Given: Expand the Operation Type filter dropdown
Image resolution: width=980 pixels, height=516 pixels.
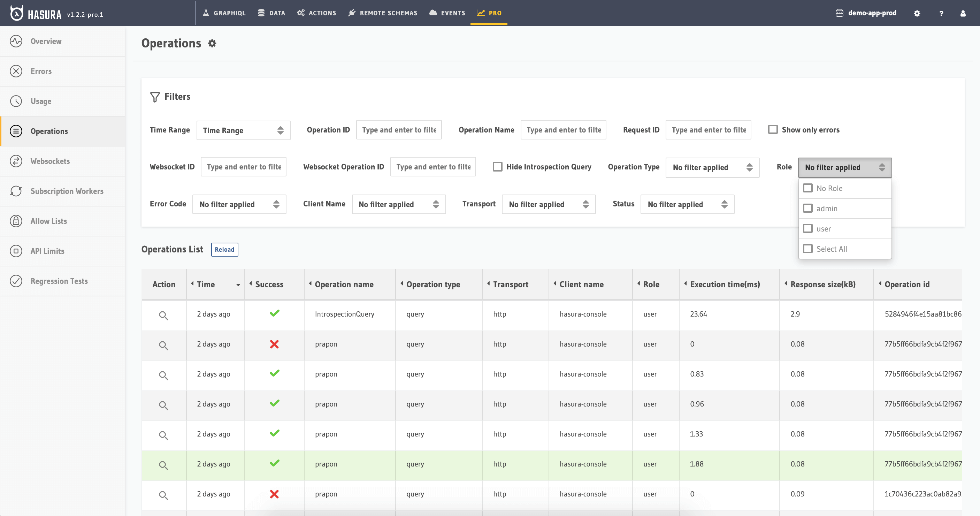Looking at the screenshot, I should (712, 167).
